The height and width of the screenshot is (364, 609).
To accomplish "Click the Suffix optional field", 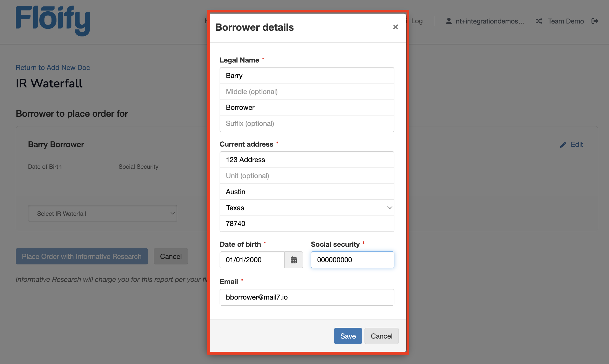I will pyautogui.click(x=307, y=123).
